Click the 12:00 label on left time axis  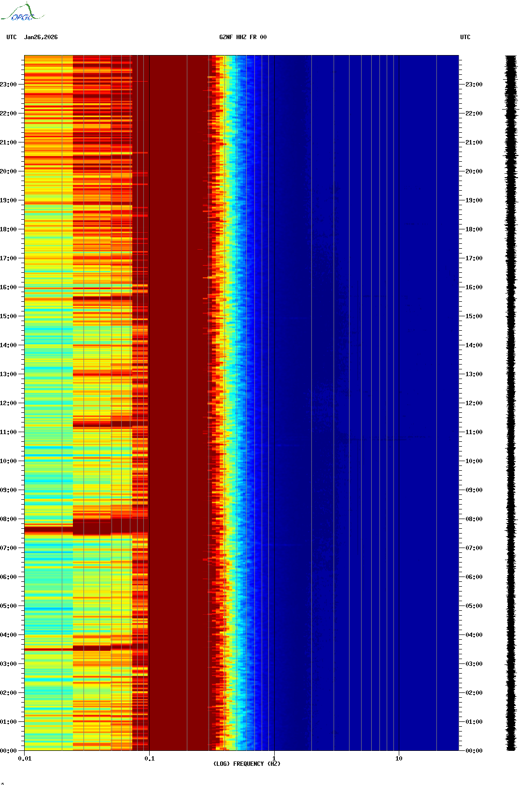8,403
